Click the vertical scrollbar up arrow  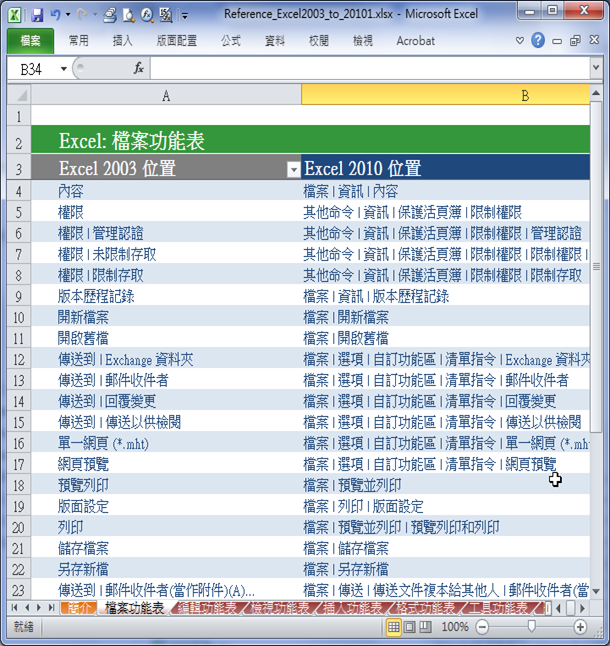[596, 94]
